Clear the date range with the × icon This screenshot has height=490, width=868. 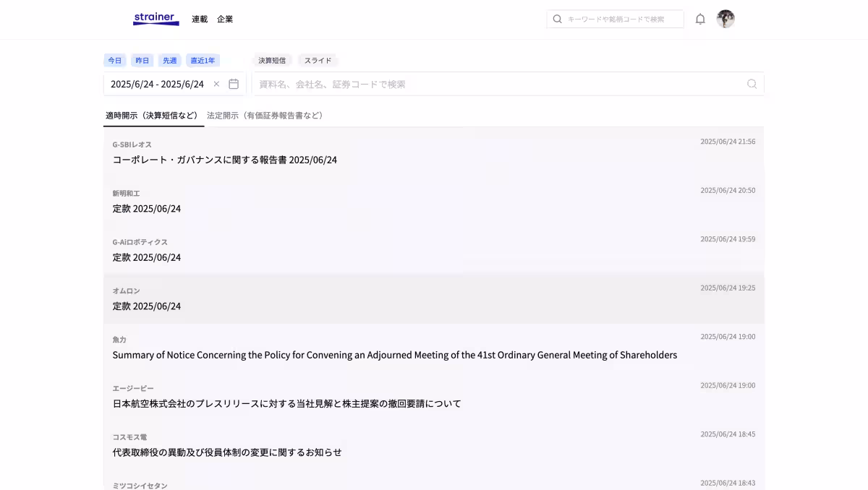pyautogui.click(x=216, y=84)
